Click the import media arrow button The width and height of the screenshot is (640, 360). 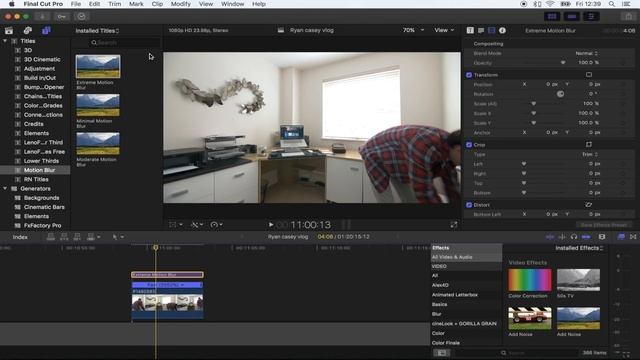point(42,16)
